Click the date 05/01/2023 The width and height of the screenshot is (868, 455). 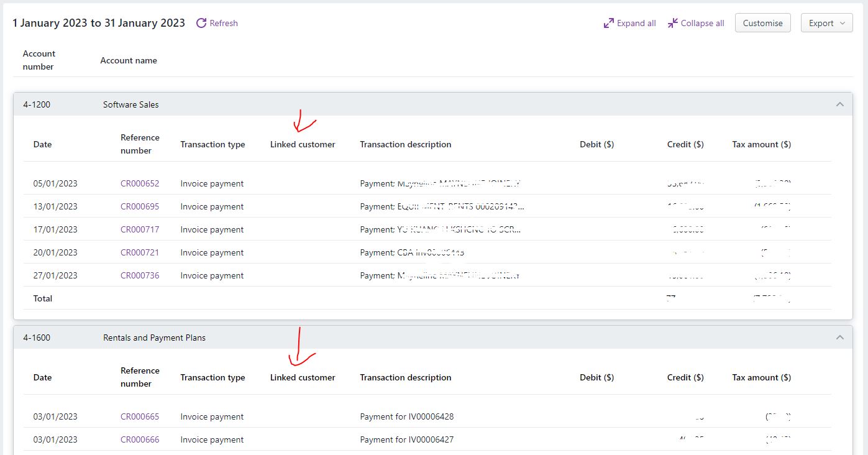pyautogui.click(x=55, y=183)
